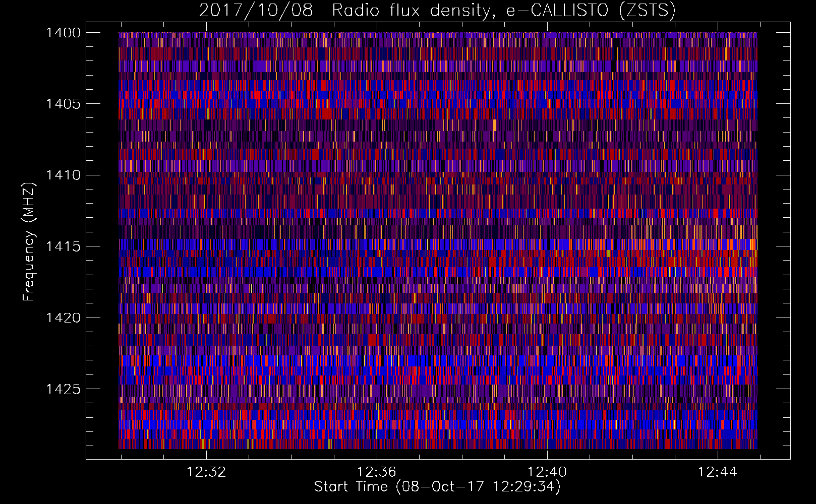Viewport: 816px width, 504px height.
Task: Click the 'Frequency (MHZ)' y-axis label
Action: (29, 241)
